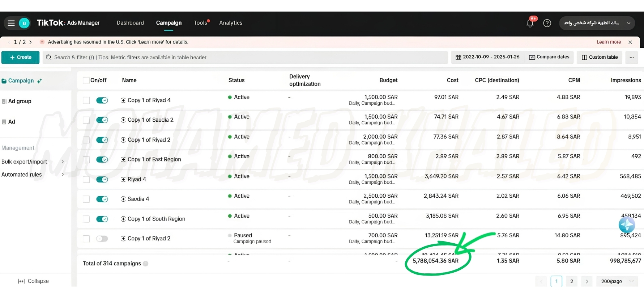Click the info icon beside Total campaigns

pyautogui.click(x=146, y=264)
